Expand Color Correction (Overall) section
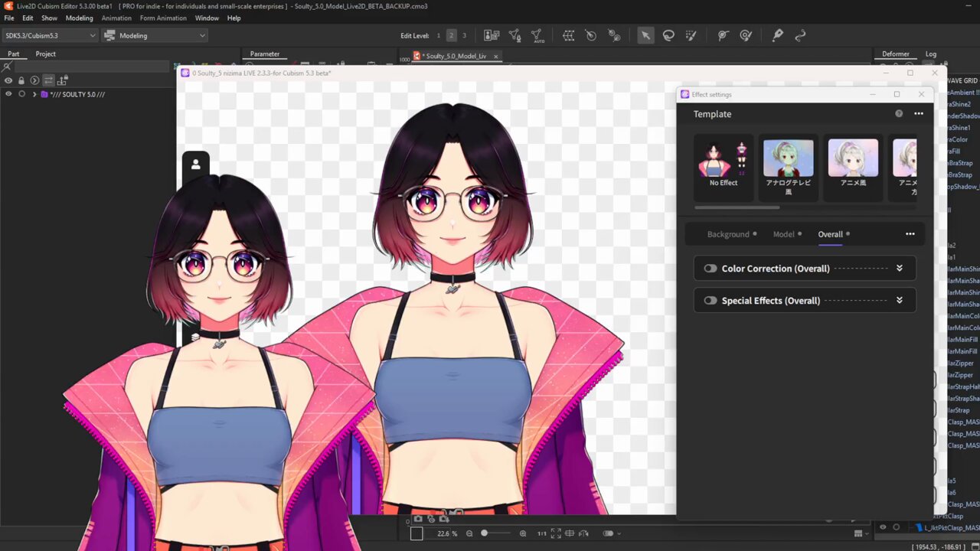 (x=900, y=269)
